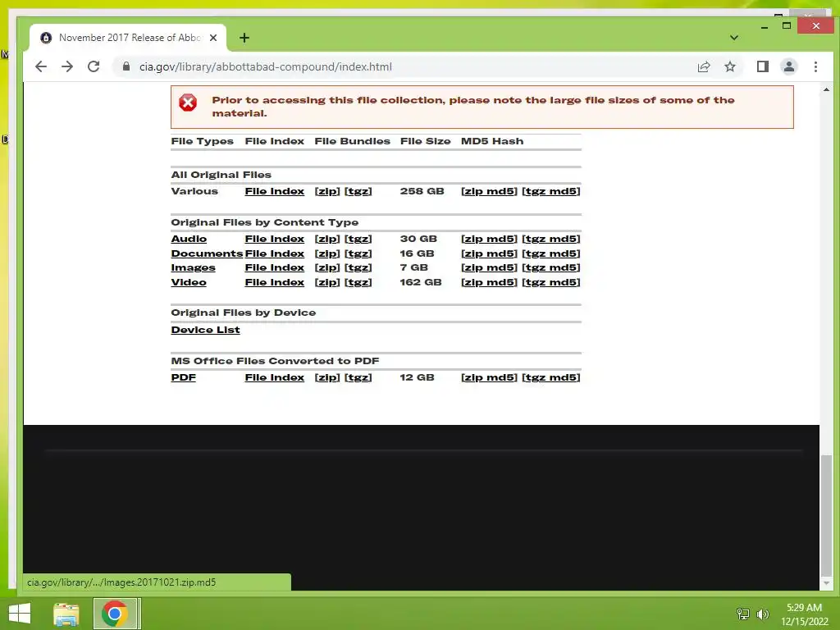The image size is (840, 630).
Task: Bookmark this page with the star
Action: point(729,67)
